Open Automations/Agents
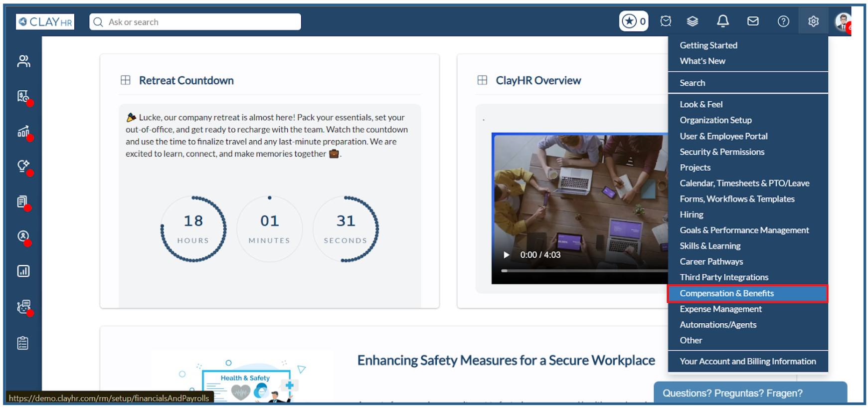868x408 pixels. 718,325
